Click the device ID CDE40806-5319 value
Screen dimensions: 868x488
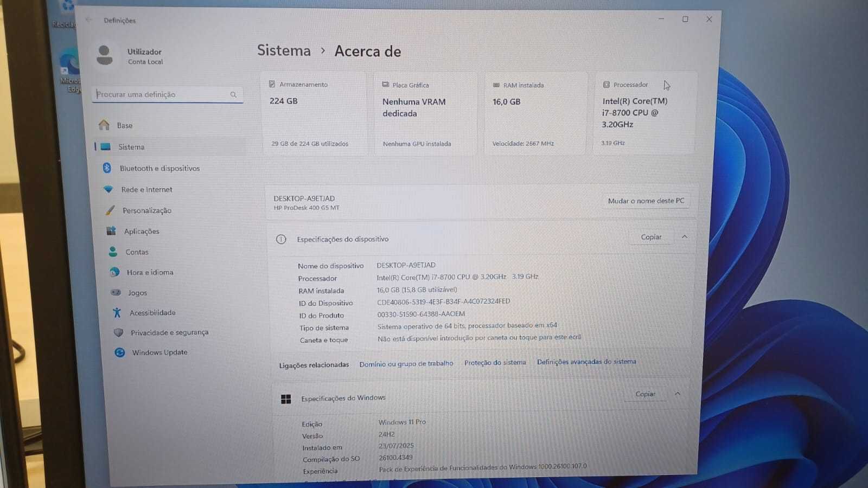point(443,301)
